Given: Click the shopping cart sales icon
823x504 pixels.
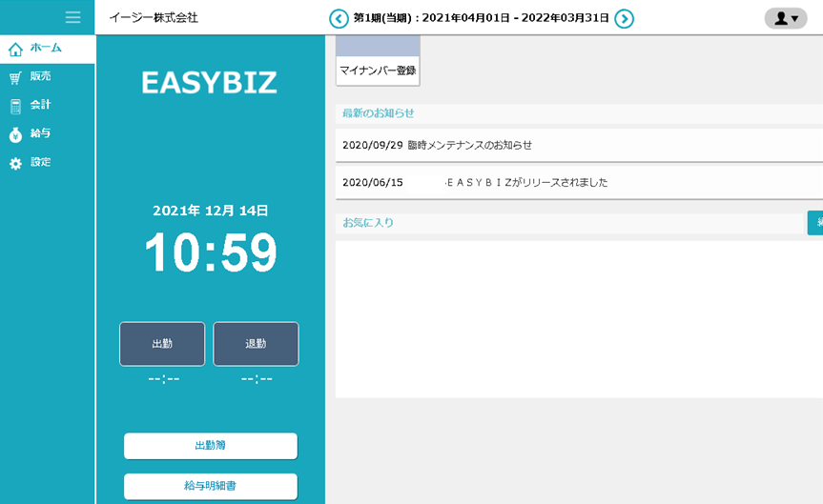Looking at the screenshot, I should (x=15, y=78).
